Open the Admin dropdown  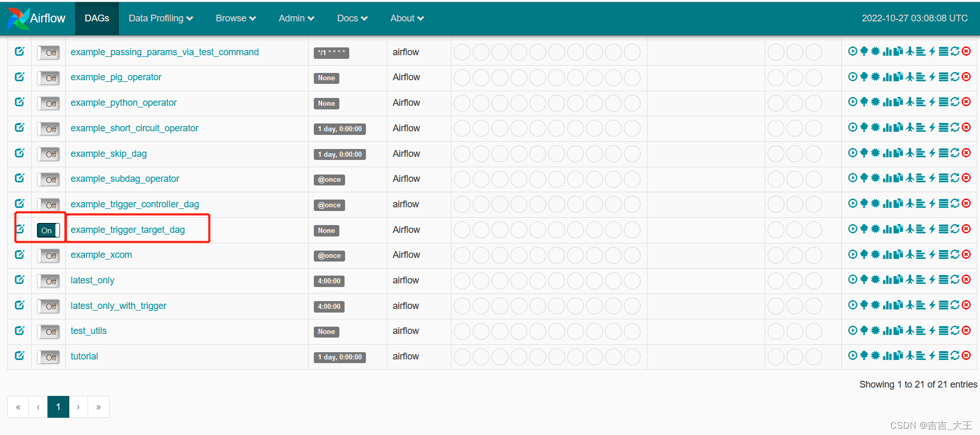pyautogui.click(x=297, y=18)
